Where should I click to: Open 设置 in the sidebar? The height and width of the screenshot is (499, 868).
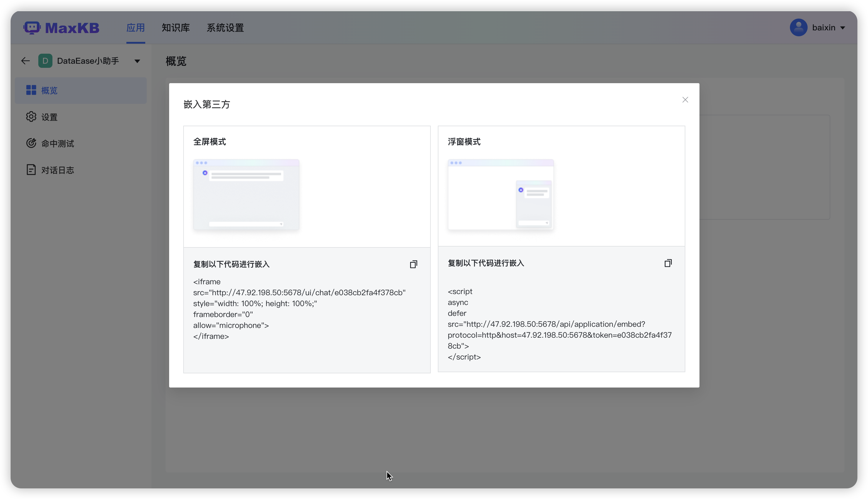click(81, 117)
